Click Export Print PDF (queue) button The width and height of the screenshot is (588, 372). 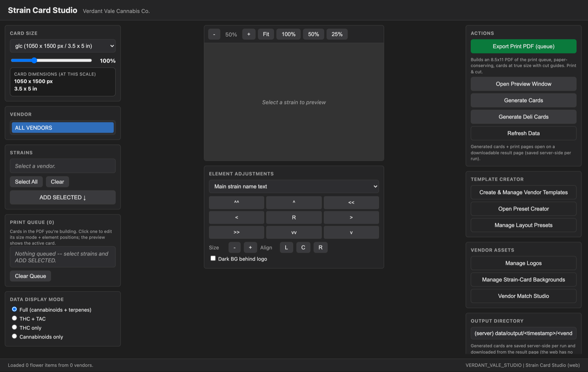(x=524, y=46)
